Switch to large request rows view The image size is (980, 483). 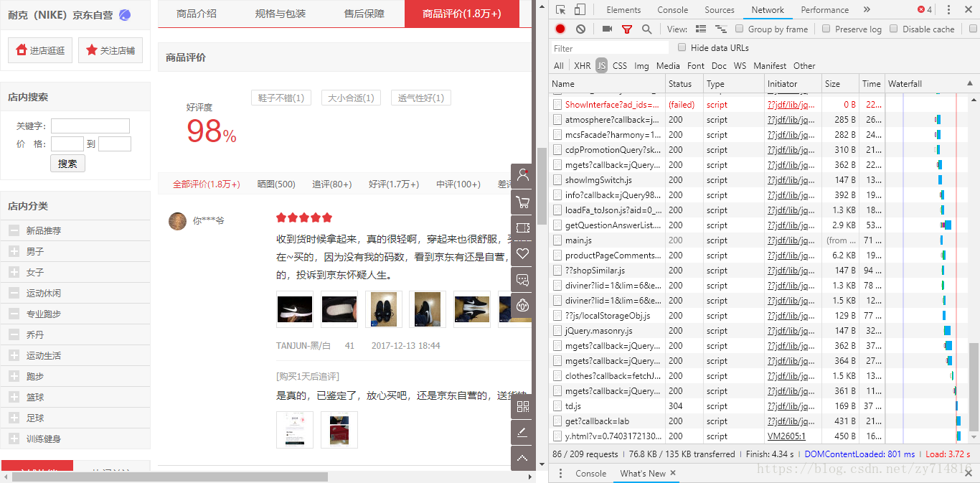[x=701, y=29]
